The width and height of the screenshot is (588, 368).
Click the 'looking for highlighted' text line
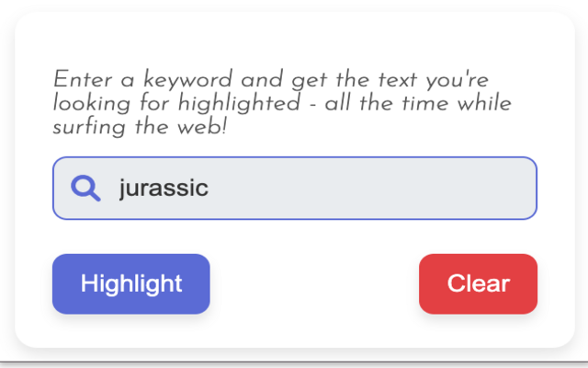pyautogui.click(x=176, y=103)
